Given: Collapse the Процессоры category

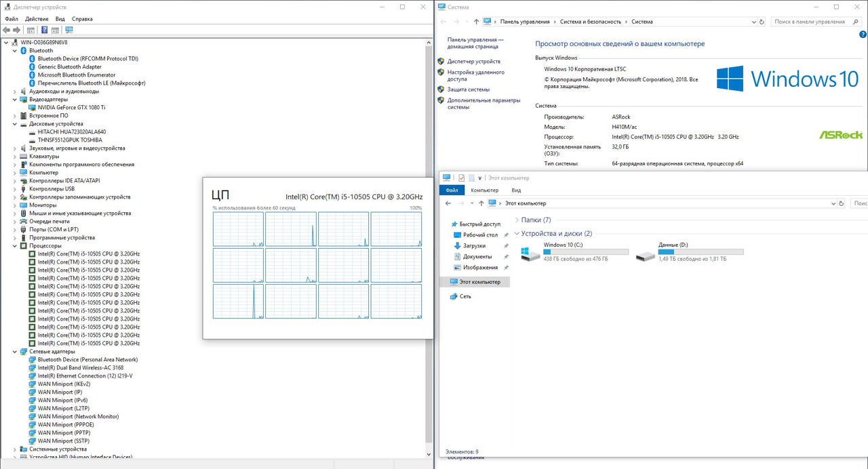Looking at the screenshot, I should pos(15,245).
